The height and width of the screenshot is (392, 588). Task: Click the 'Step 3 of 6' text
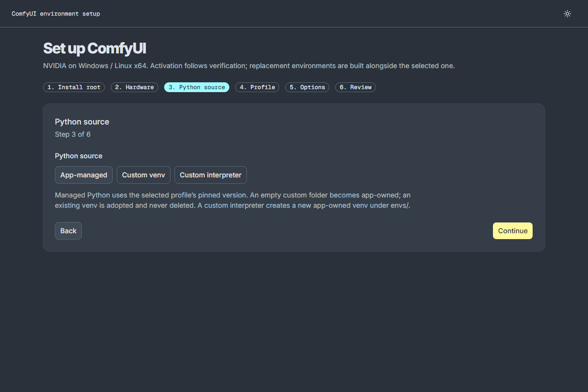(73, 134)
